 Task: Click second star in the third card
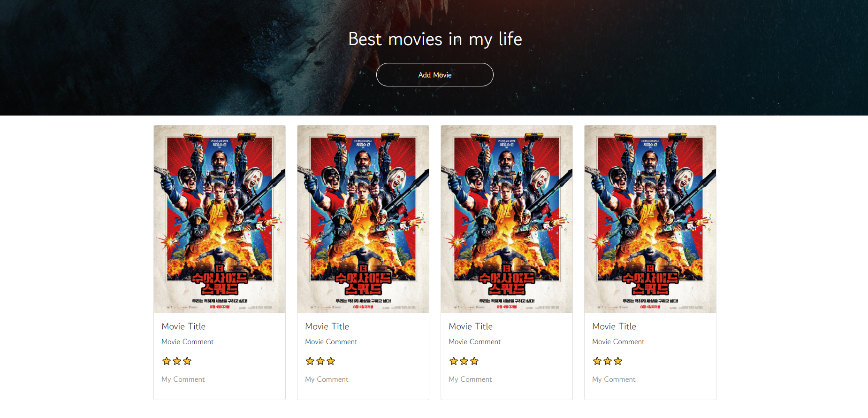464,361
